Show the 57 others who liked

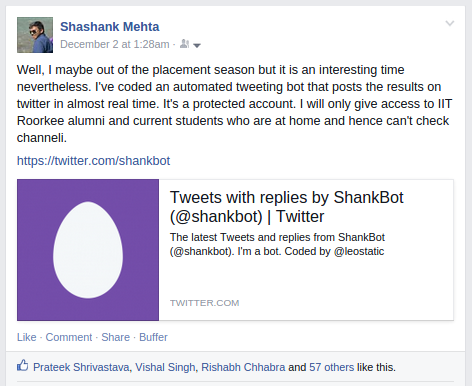331,367
